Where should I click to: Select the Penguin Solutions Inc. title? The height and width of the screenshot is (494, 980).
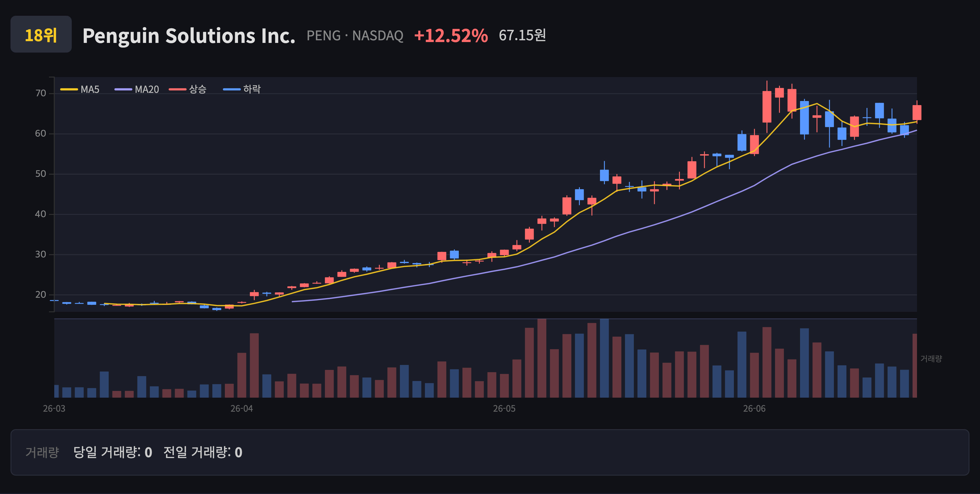(x=189, y=35)
